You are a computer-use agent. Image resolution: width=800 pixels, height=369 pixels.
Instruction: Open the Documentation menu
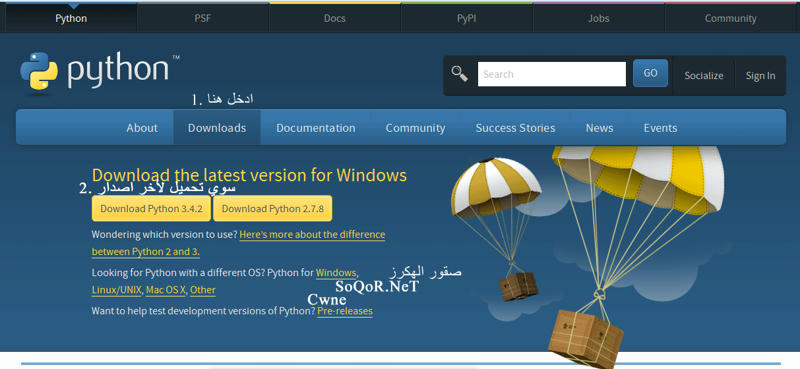point(316,128)
